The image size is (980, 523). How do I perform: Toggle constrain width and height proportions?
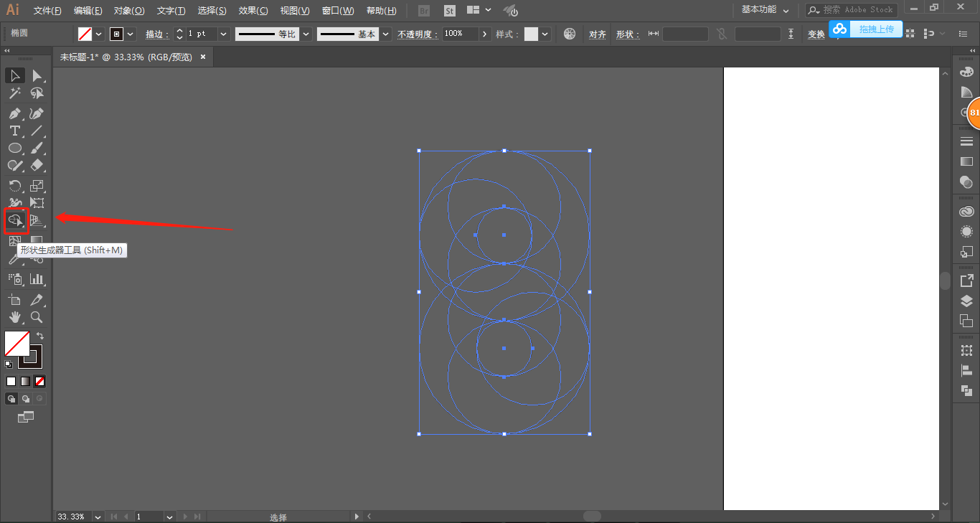[x=722, y=34]
